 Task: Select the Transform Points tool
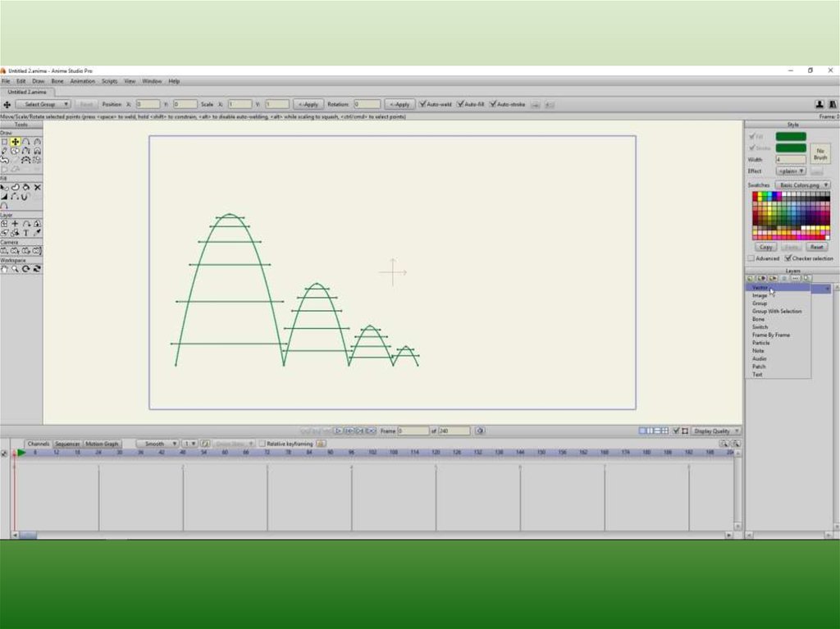[16, 142]
